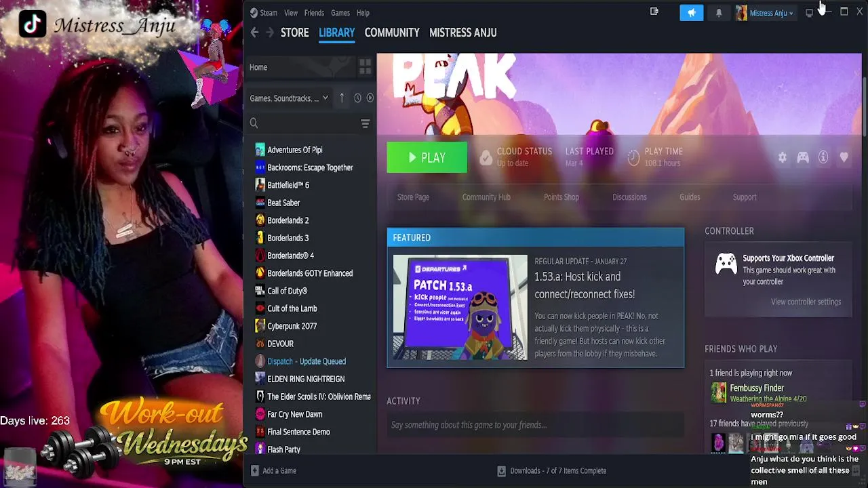
Task: Select Dispatch - Update Queued entry
Action: pyautogui.click(x=307, y=361)
